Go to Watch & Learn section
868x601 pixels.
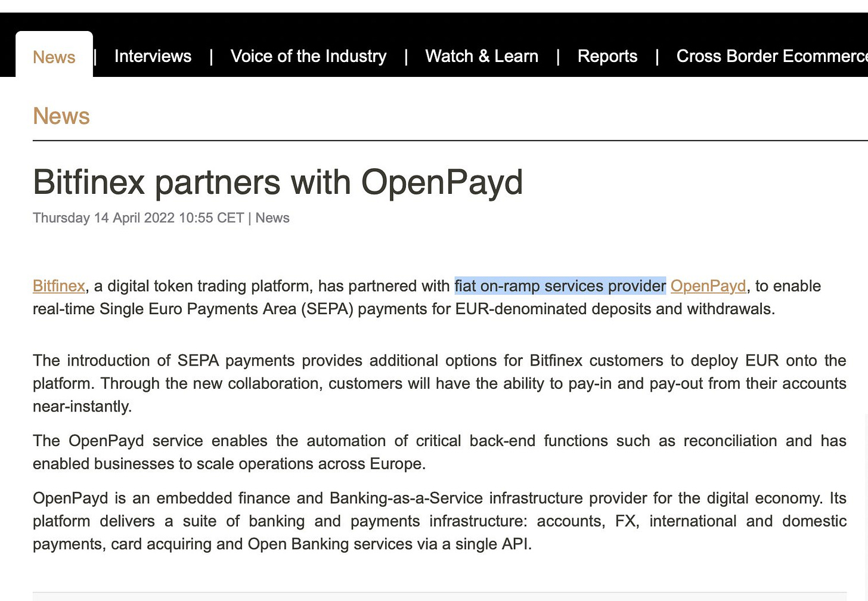point(482,56)
